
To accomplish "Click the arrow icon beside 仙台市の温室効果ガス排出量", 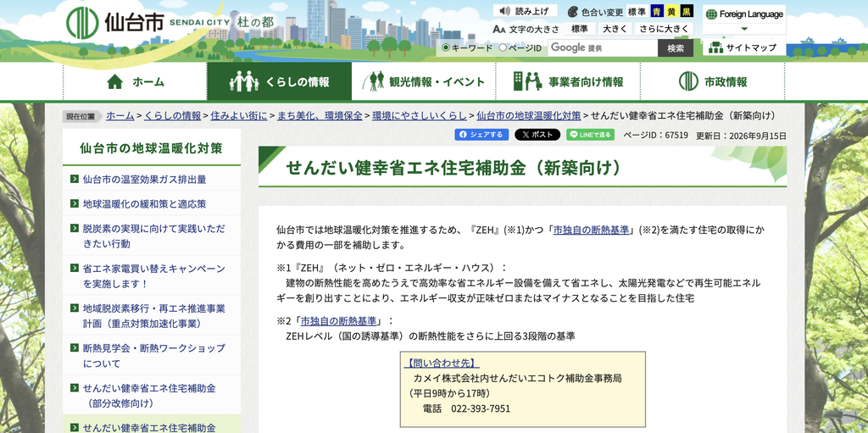I will [75, 179].
